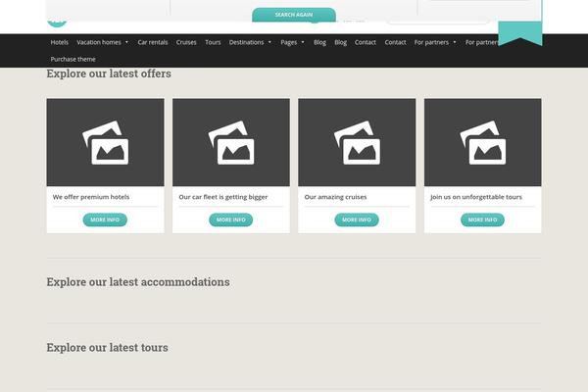Image resolution: width=588 pixels, height=392 pixels.
Task: Click MORE INFO under car fleet card
Action: 231,220
